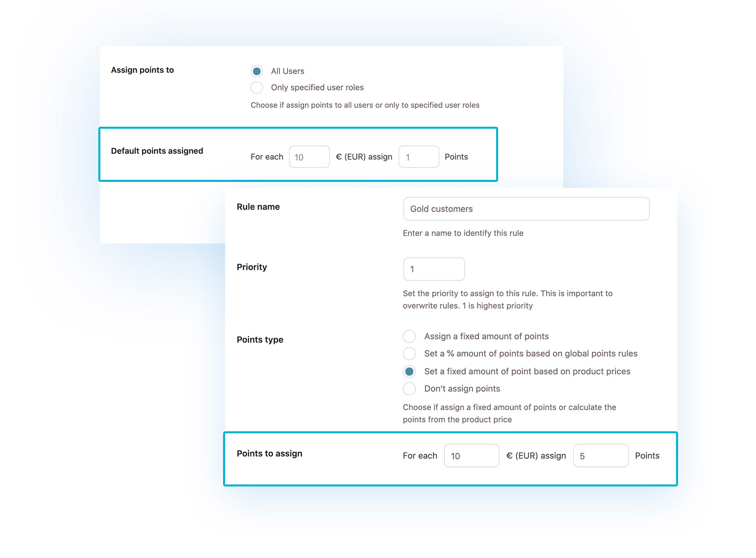This screenshot has height=558, width=756.
Task: Choose Only specified user roles option
Action: [257, 88]
